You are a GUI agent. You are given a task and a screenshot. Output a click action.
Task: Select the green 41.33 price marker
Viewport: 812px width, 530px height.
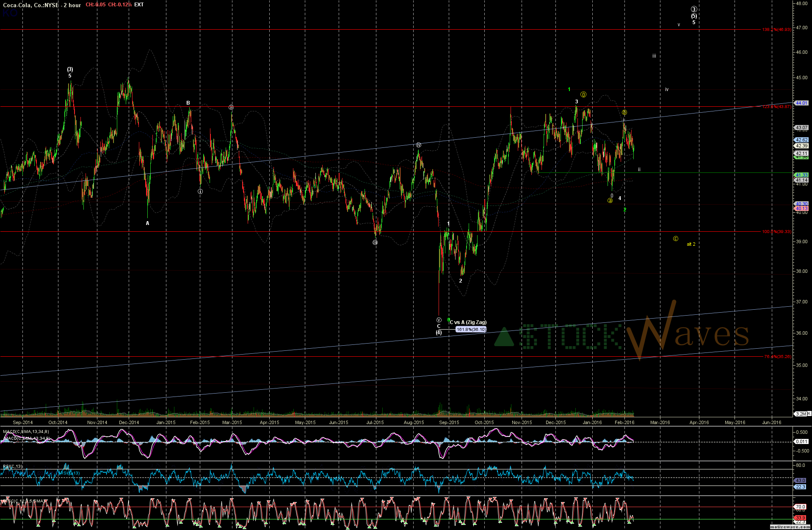click(801, 175)
